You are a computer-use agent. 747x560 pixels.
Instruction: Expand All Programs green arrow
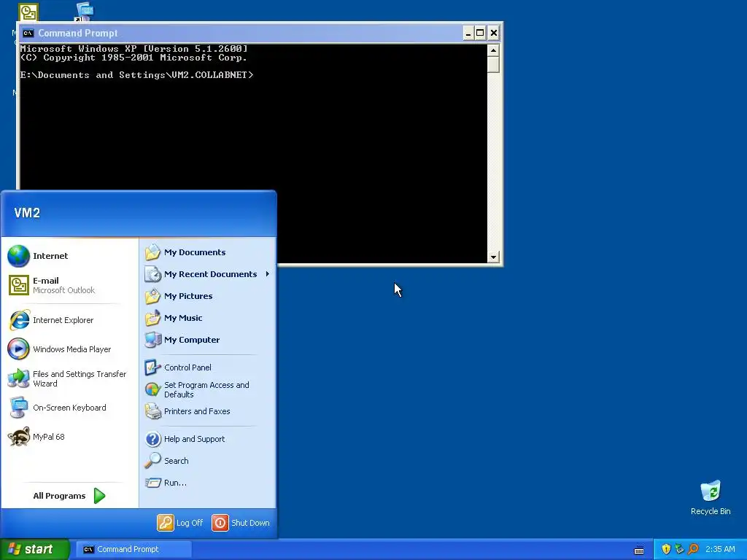click(99, 496)
